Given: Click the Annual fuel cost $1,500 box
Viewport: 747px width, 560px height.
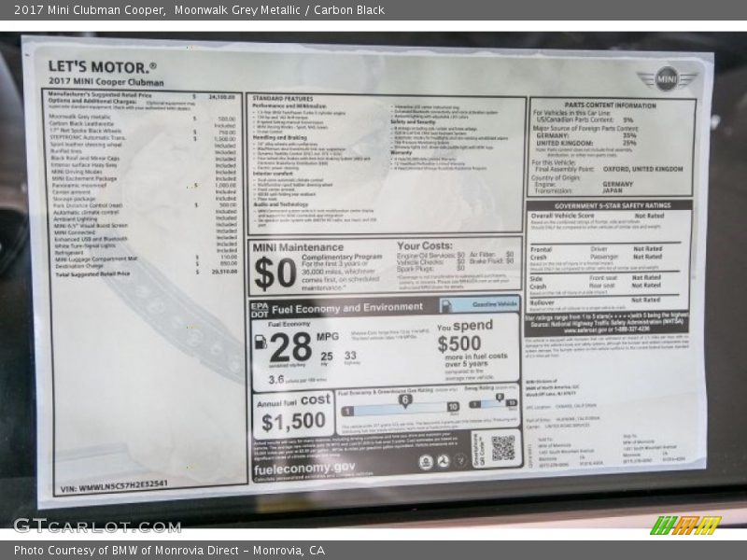Looking at the screenshot, I should click(292, 414).
